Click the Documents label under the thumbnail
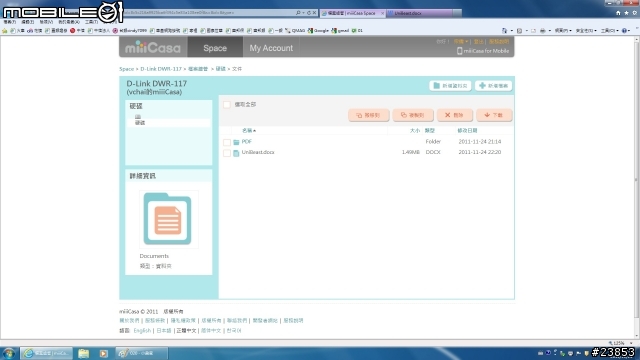 [x=154, y=256]
